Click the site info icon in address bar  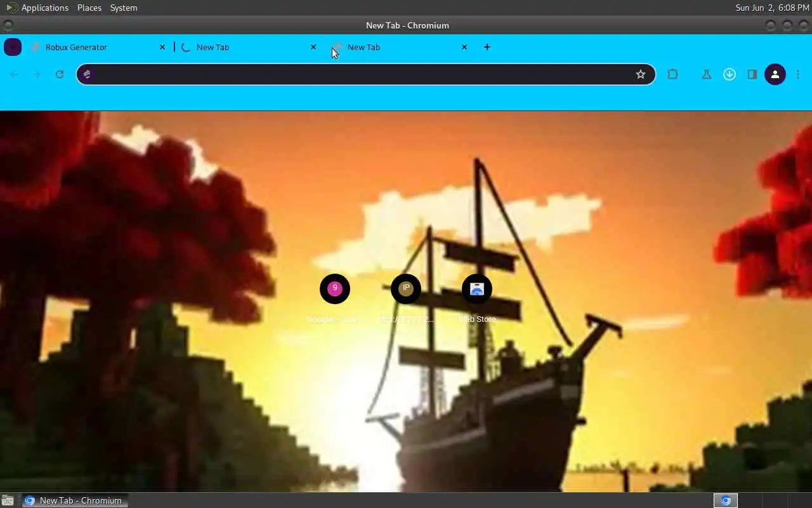(x=88, y=74)
